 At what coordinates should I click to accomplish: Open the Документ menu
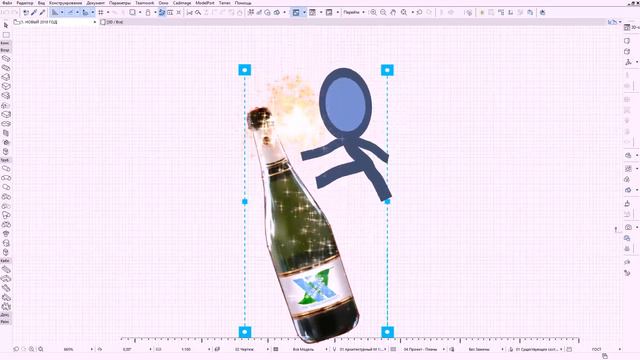(x=96, y=3)
